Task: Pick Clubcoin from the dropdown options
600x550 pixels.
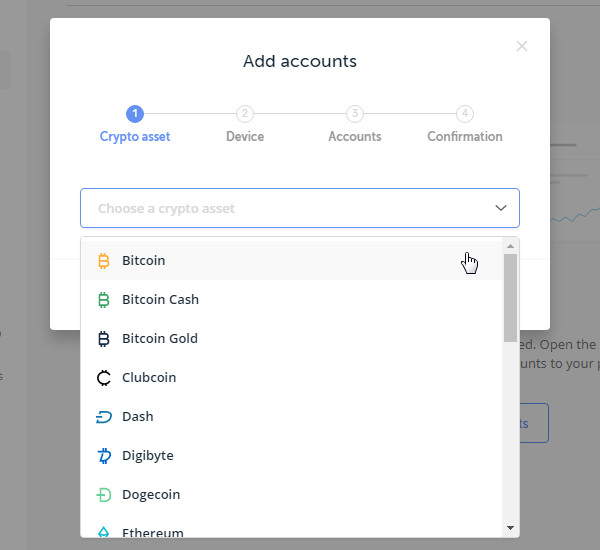Action: (291, 378)
